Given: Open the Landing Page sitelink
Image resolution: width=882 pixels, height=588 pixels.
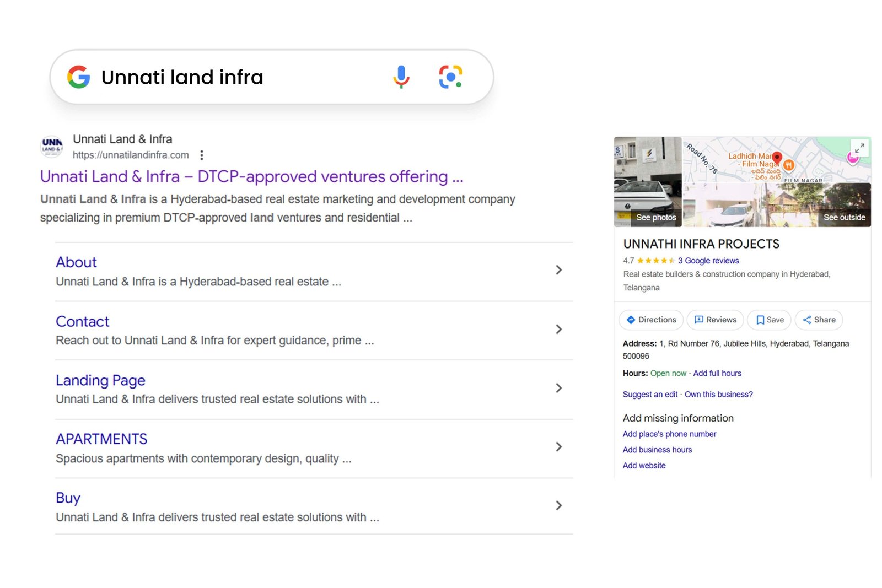Looking at the screenshot, I should point(100,380).
